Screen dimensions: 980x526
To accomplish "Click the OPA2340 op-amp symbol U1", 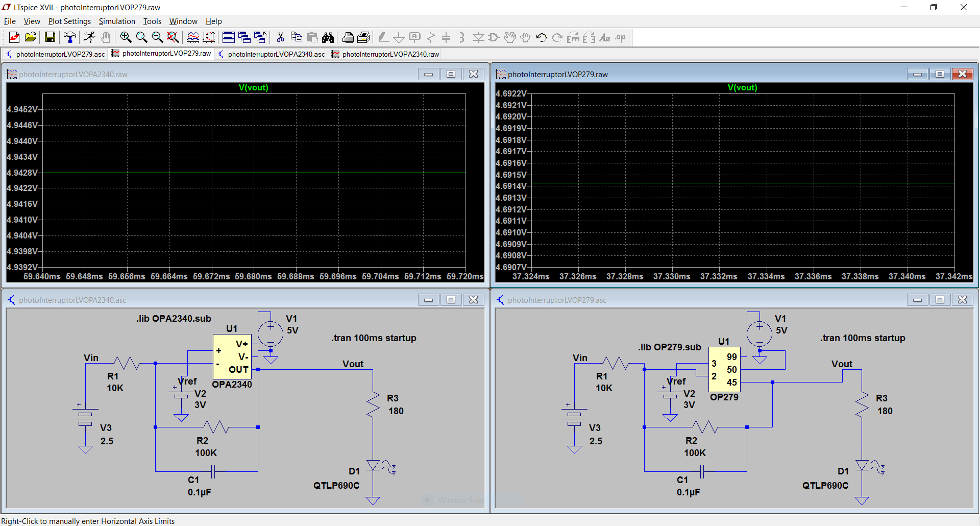I will tap(232, 356).
